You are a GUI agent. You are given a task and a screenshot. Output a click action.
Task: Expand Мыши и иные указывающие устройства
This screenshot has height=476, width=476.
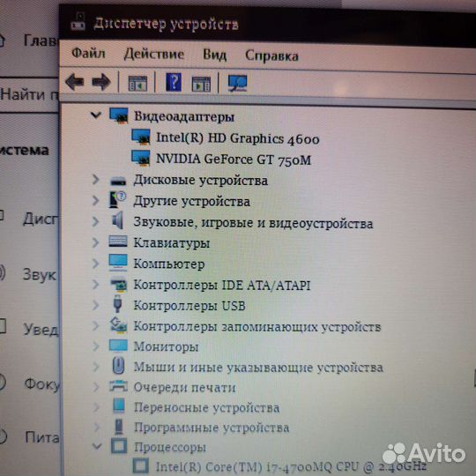95,367
